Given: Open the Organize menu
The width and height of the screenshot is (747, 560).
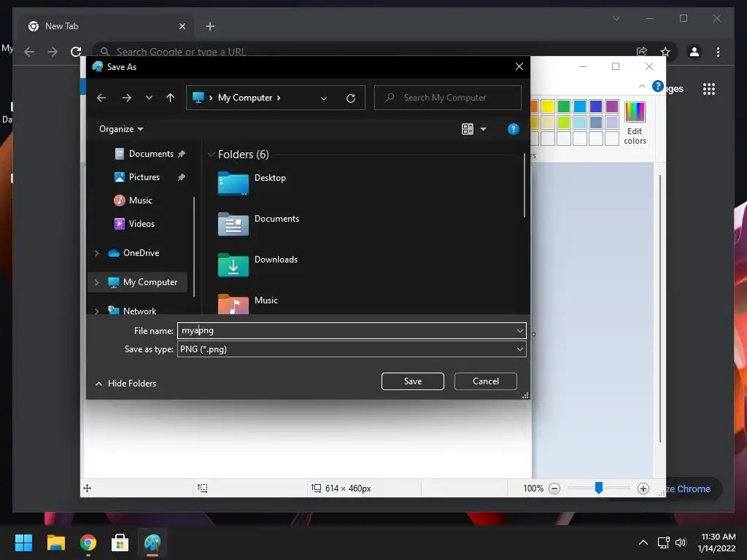Looking at the screenshot, I should coord(121,129).
